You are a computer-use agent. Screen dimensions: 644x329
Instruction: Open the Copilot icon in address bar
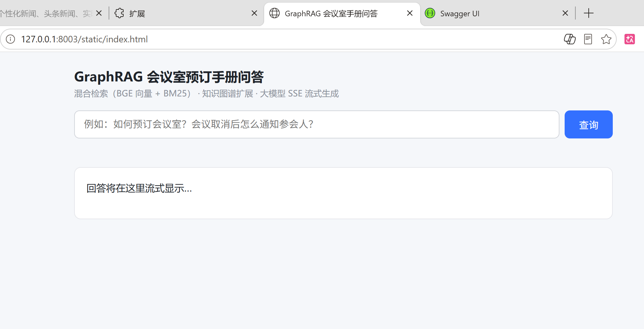(570, 39)
